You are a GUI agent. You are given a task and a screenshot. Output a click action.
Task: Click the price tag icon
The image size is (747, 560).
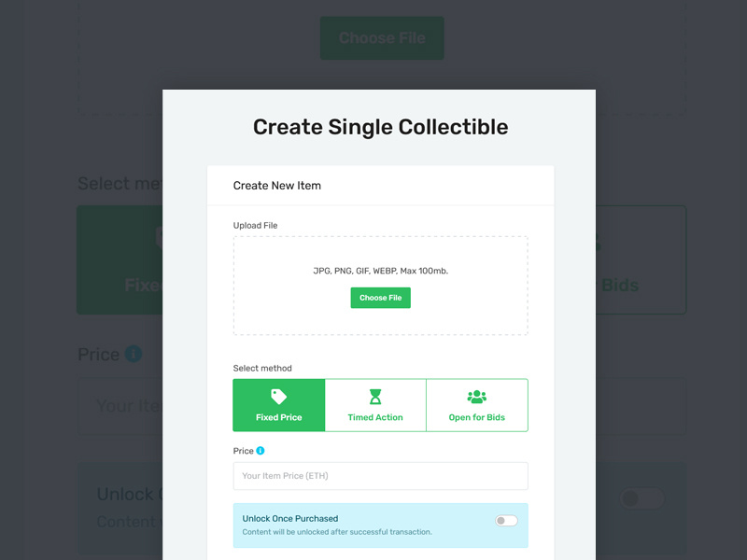(x=278, y=396)
